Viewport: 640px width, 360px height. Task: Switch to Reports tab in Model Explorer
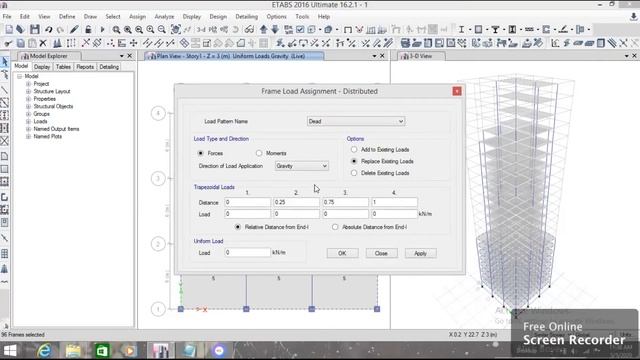85,67
